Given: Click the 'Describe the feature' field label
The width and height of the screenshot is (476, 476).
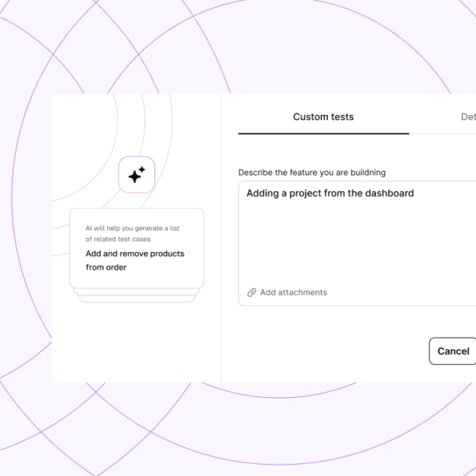Looking at the screenshot, I should click(x=312, y=173).
